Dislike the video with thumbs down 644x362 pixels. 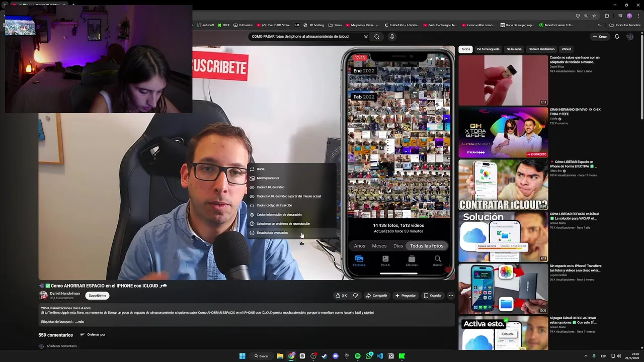click(x=355, y=296)
